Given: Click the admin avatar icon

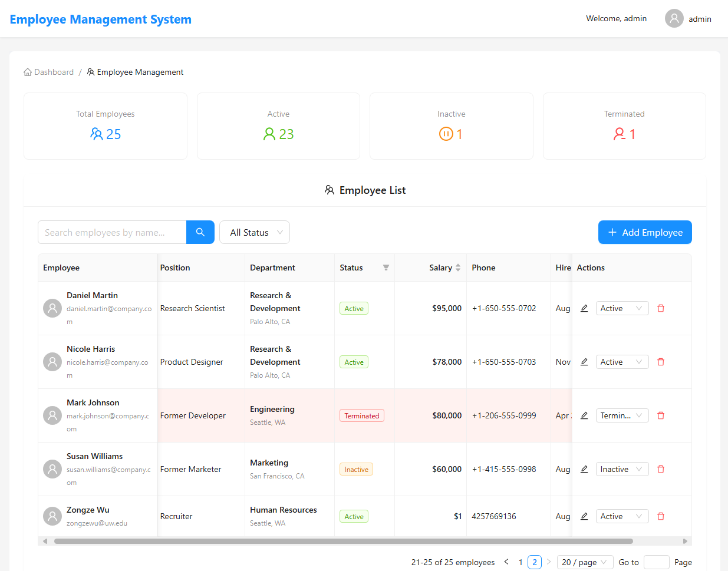Looking at the screenshot, I should [x=674, y=19].
